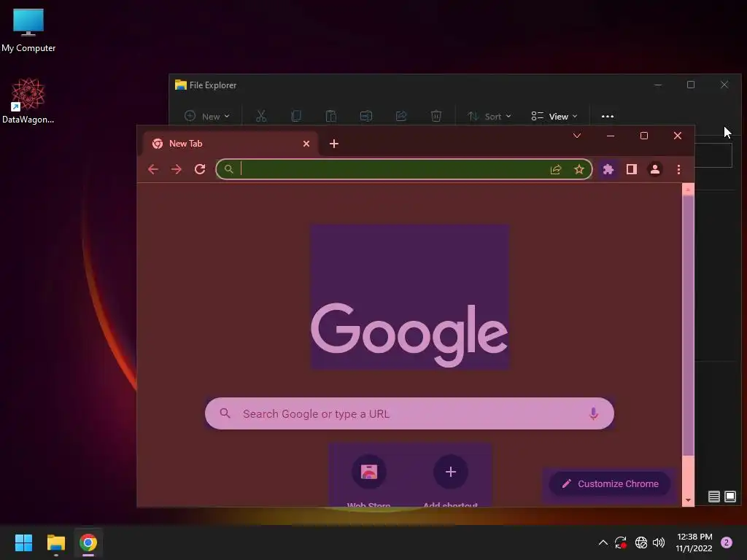This screenshot has width=747, height=560.
Task: Open the volume speaker tray icon
Action: pyautogui.click(x=659, y=542)
